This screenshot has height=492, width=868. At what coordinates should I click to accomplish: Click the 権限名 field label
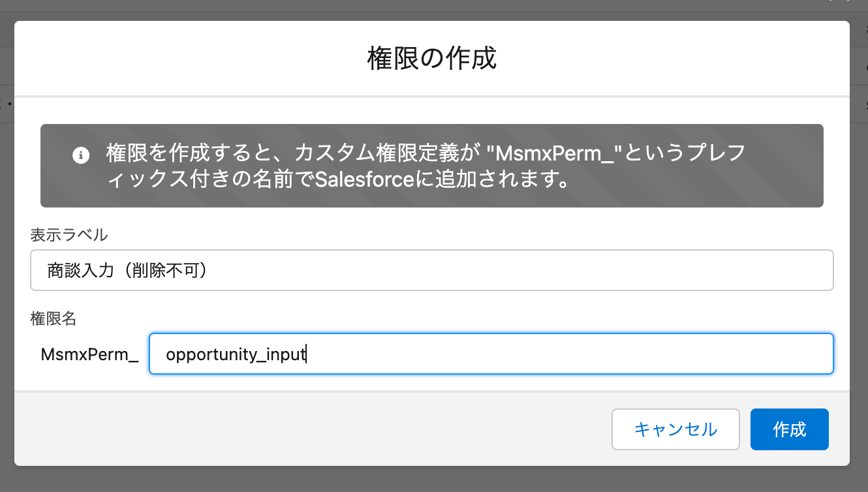pos(54,318)
